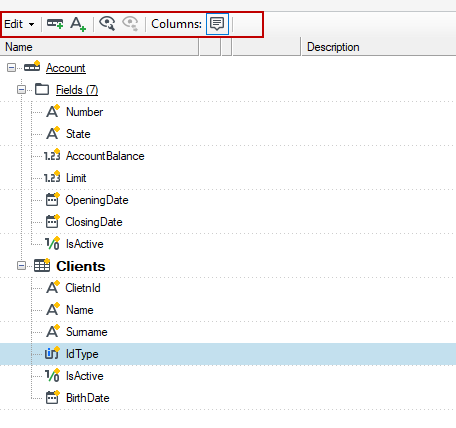The height and width of the screenshot is (428, 456).
Task: Select the AccountBalance field
Action: pyautogui.click(x=105, y=156)
